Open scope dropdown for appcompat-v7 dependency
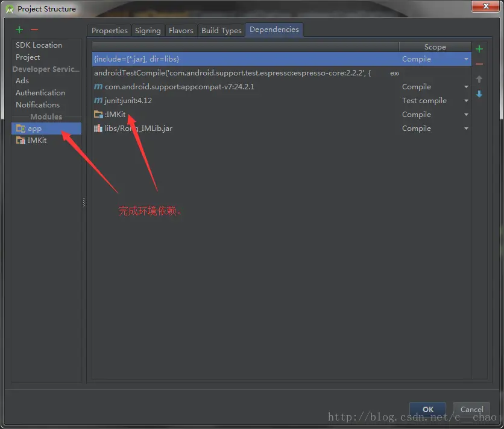 coord(466,86)
